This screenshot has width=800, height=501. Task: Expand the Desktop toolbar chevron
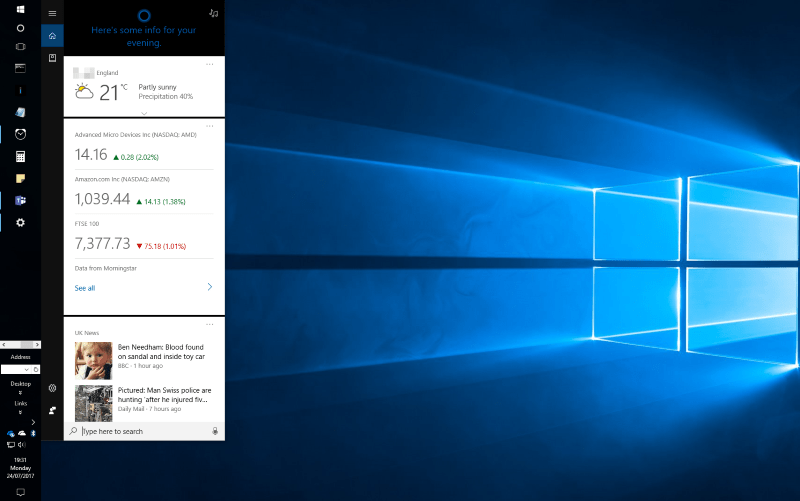[x=20, y=393]
